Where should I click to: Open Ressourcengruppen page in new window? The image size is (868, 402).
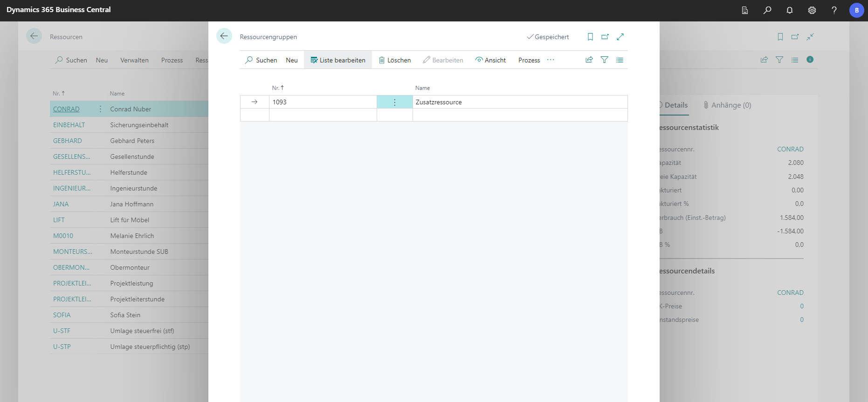tap(605, 37)
